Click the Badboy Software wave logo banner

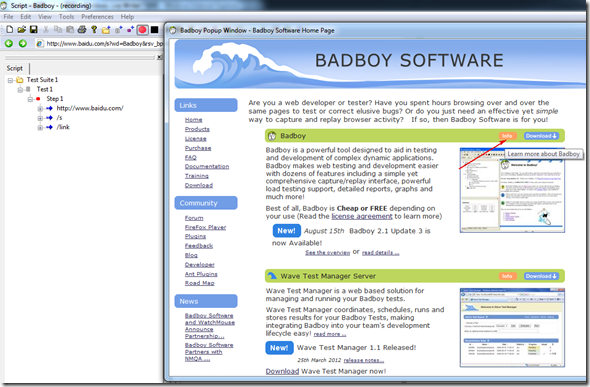380,64
